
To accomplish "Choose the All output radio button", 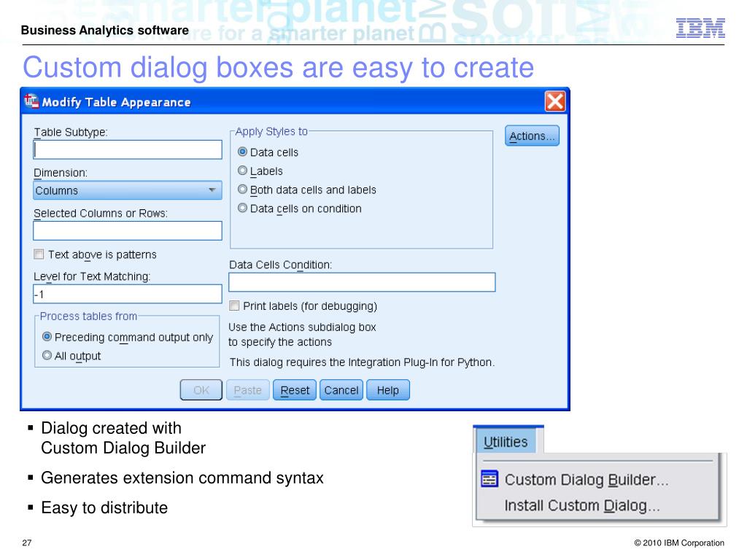I will click(47, 355).
